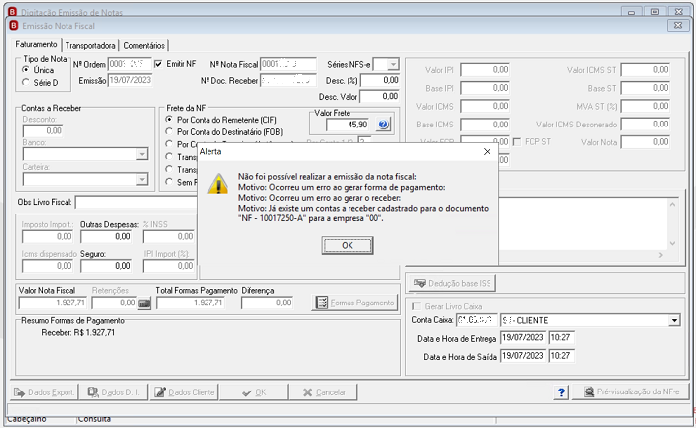This screenshot has width=696, height=428.
Task: Click the Valor IPI field
Action: pyautogui.click(x=485, y=70)
